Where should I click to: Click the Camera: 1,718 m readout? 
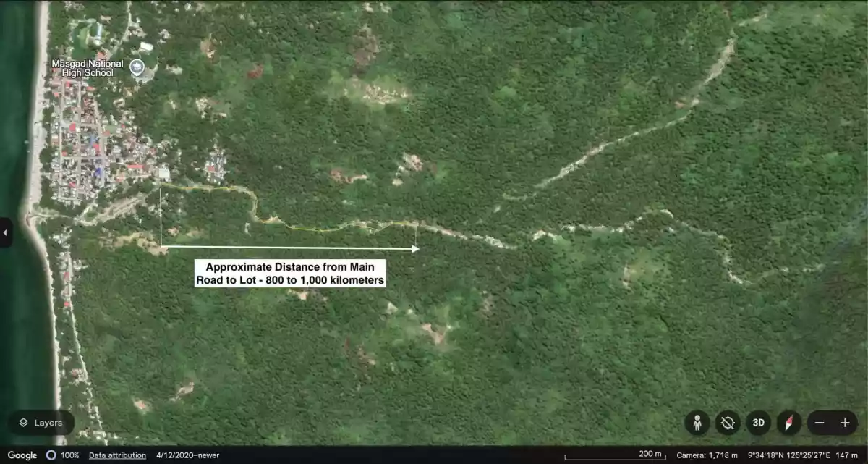(707, 455)
